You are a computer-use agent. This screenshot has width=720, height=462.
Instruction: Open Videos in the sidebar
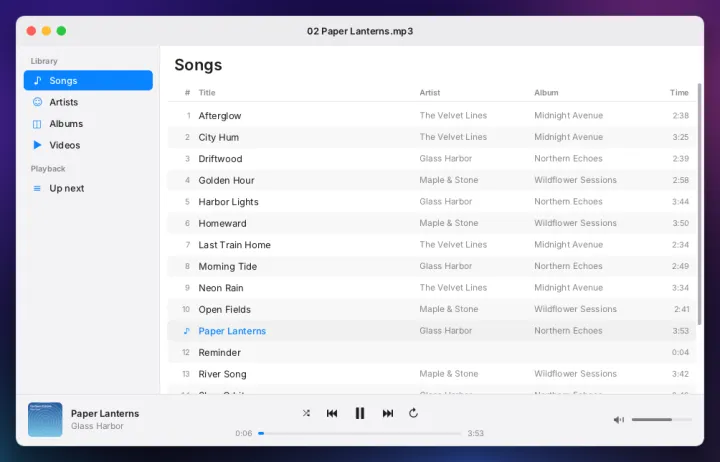pyautogui.click(x=88, y=145)
